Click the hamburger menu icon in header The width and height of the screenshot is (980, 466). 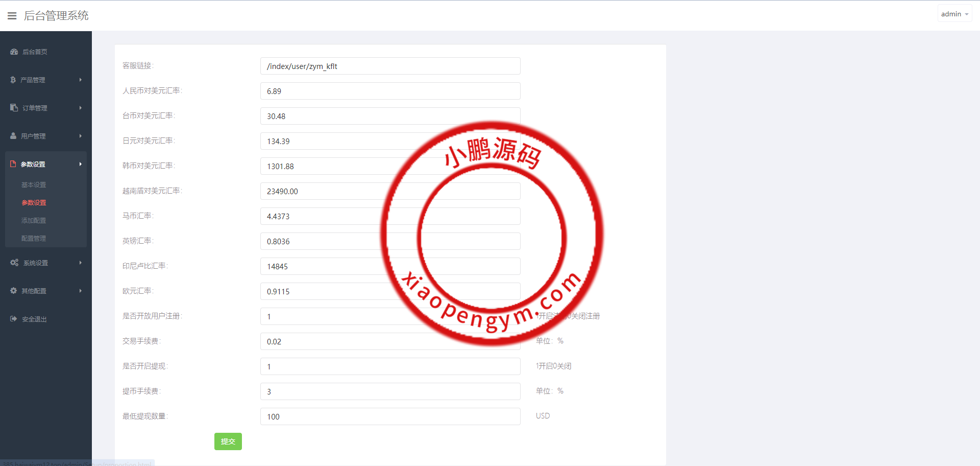(12, 16)
